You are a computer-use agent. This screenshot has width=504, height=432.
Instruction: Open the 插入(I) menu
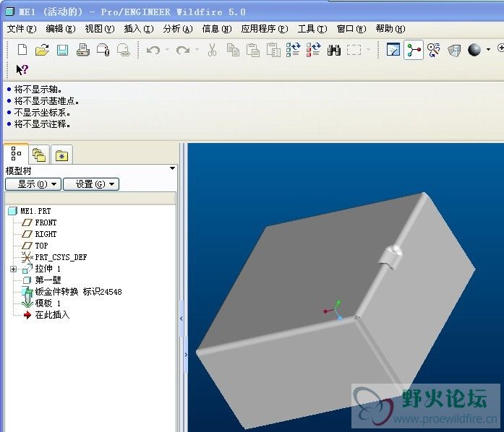pyautogui.click(x=139, y=29)
